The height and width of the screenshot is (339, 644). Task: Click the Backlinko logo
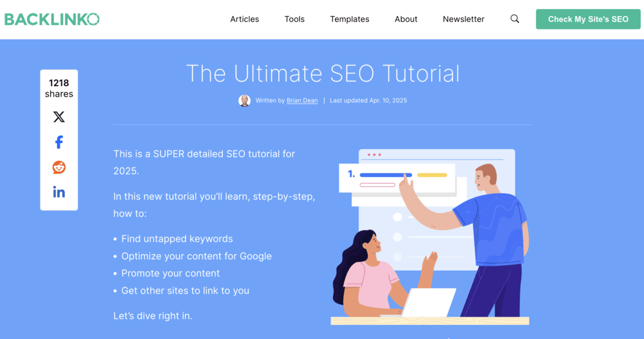click(52, 19)
